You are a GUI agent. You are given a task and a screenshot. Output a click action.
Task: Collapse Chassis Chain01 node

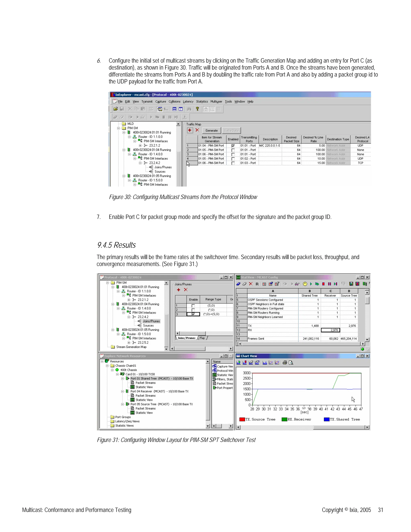coord(107,366)
